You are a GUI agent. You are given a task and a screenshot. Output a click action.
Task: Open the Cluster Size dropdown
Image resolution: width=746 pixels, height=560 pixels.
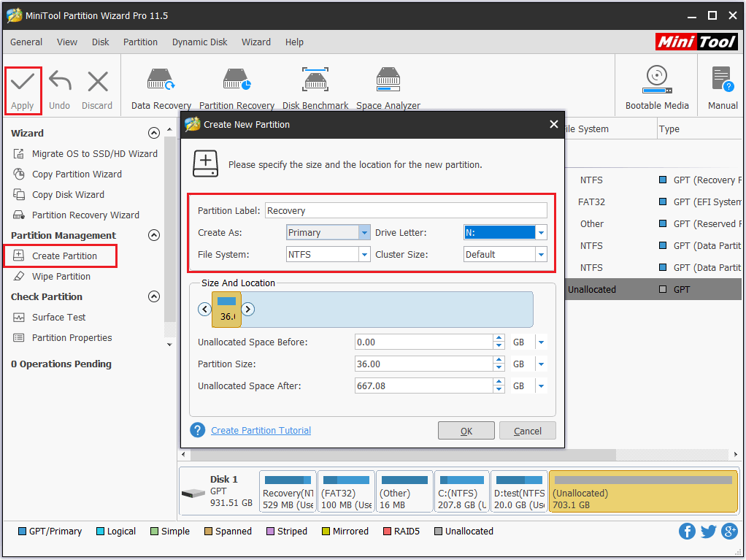point(541,255)
